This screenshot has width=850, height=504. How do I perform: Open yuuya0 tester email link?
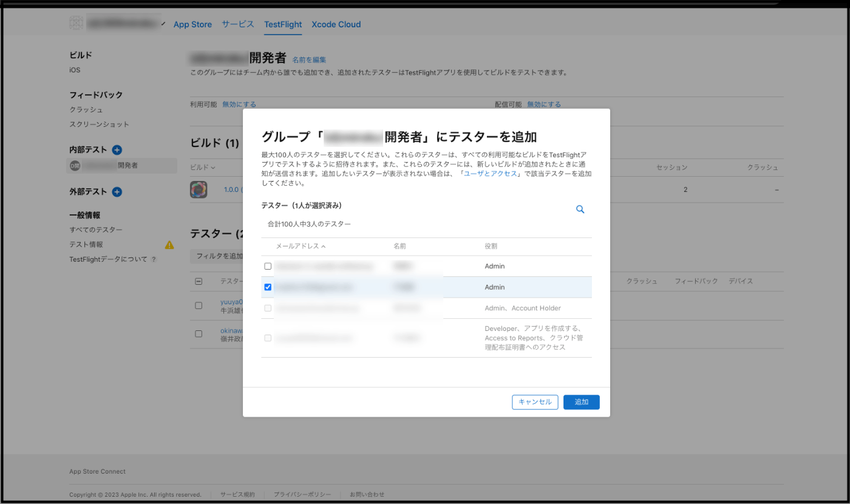pyautogui.click(x=231, y=302)
